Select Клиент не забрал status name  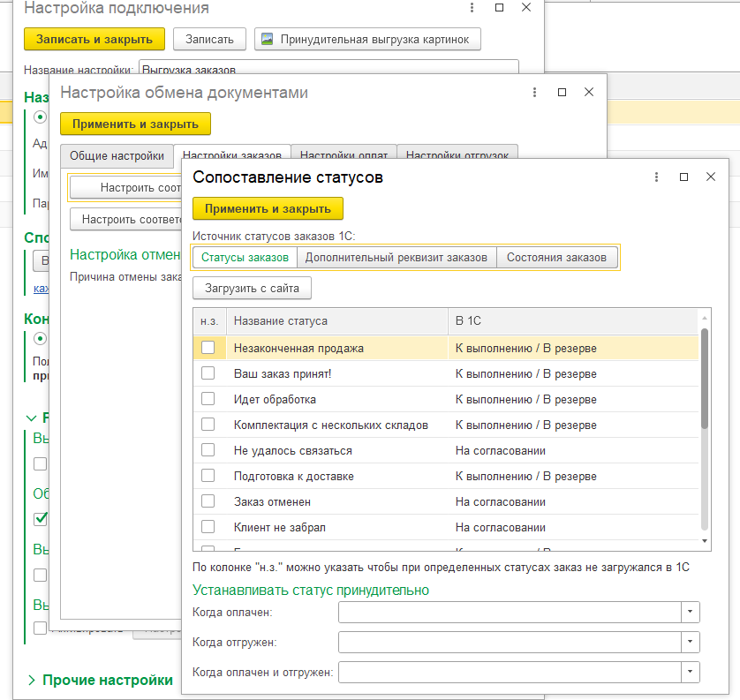point(279,527)
